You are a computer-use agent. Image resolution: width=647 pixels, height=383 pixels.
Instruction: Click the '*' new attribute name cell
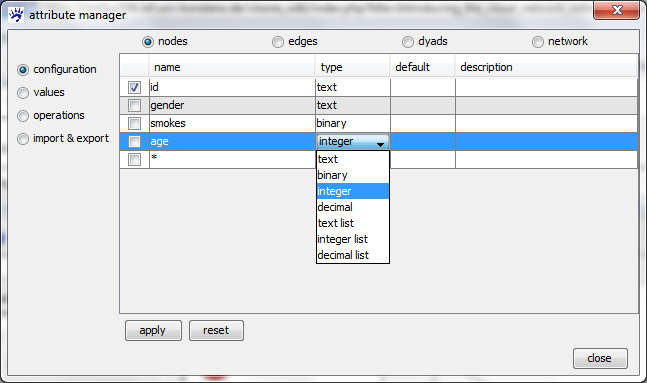tap(232, 159)
